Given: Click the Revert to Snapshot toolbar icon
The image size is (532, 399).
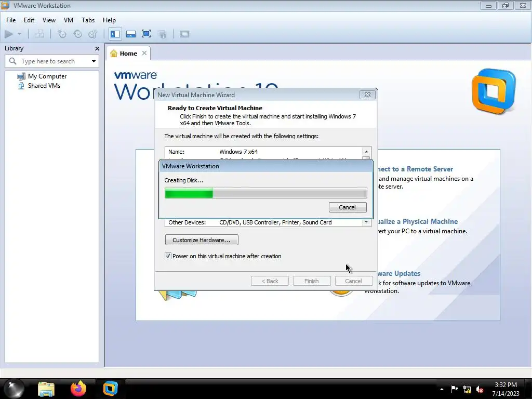Looking at the screenshot, I should [78, 34].
